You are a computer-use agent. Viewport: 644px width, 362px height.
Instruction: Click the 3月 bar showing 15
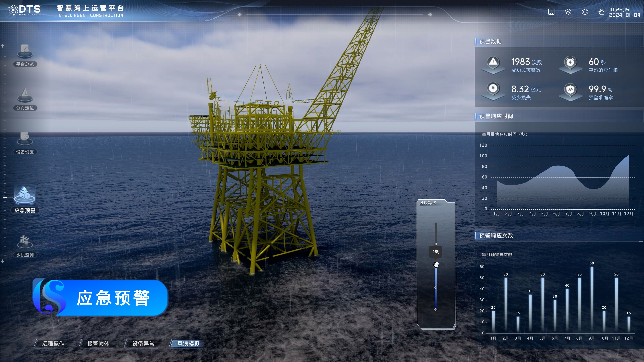518,325
